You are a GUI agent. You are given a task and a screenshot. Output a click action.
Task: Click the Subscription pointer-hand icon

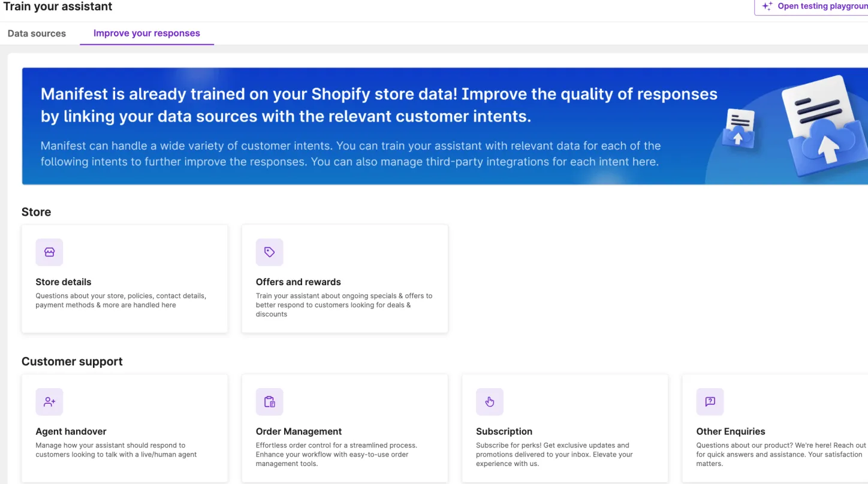pyautogui.click(x=490, y=402)
